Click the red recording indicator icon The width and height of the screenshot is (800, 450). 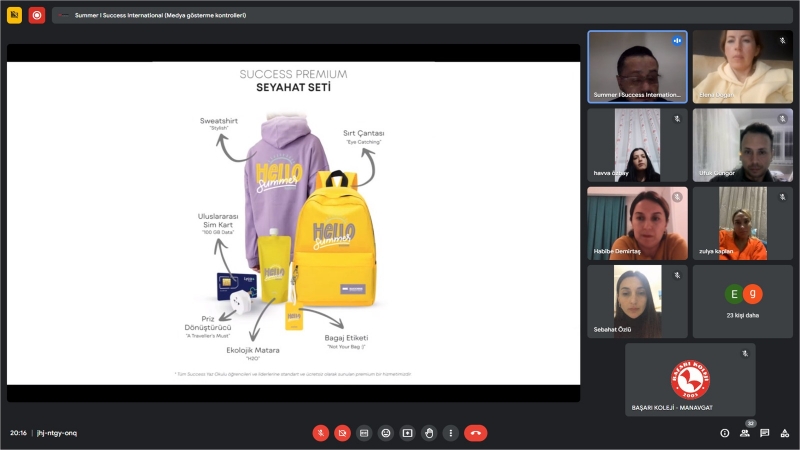[x=37, y=15]
